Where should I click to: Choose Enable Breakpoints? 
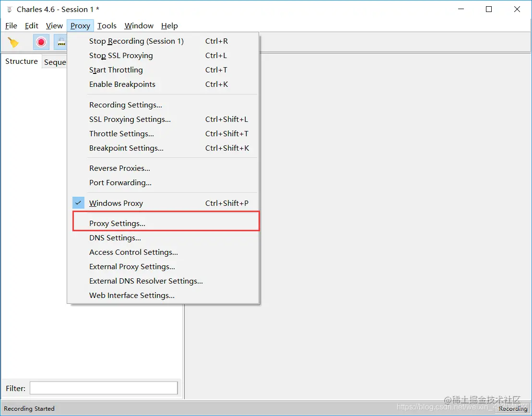click(x=163, y=84)
